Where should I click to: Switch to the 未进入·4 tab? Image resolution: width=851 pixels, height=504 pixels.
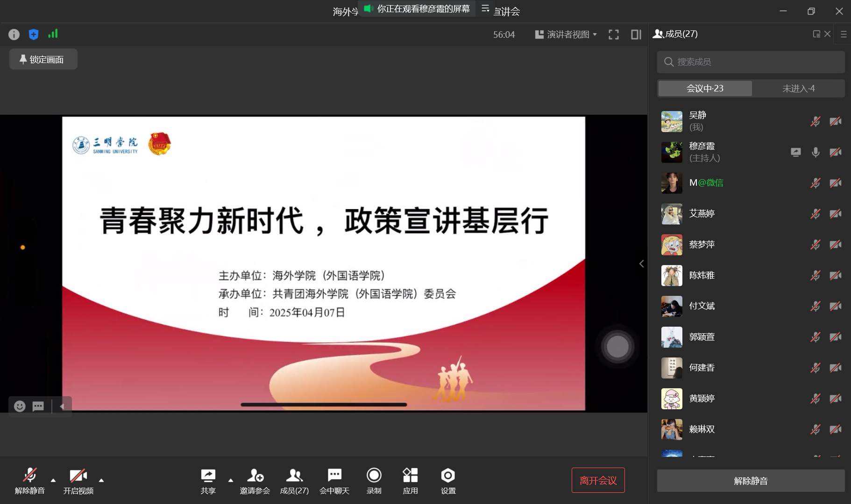pos(798,89)
